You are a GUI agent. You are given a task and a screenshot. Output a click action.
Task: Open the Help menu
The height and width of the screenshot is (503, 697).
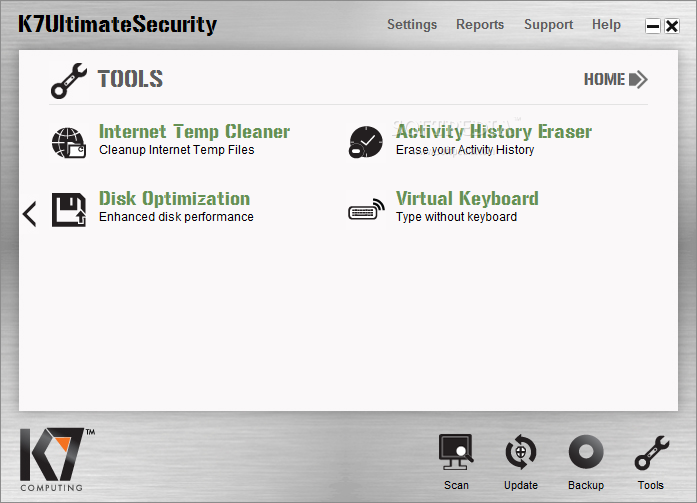(x=606, y=24)
